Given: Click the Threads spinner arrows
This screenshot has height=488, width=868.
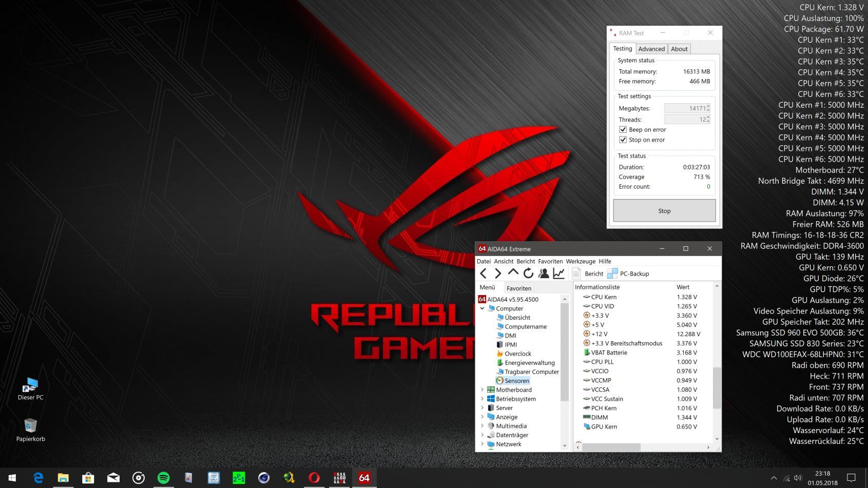Looking at the screenshot, I should point(708,119).
